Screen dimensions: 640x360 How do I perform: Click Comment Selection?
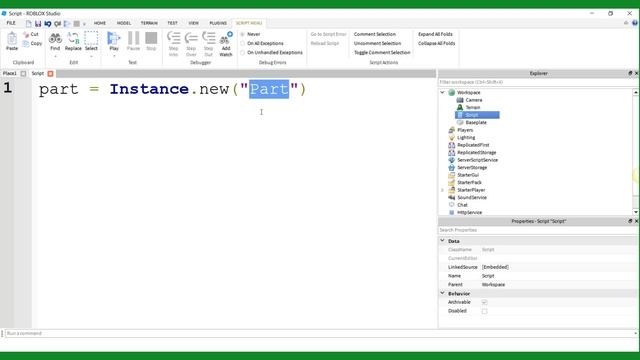374,34
